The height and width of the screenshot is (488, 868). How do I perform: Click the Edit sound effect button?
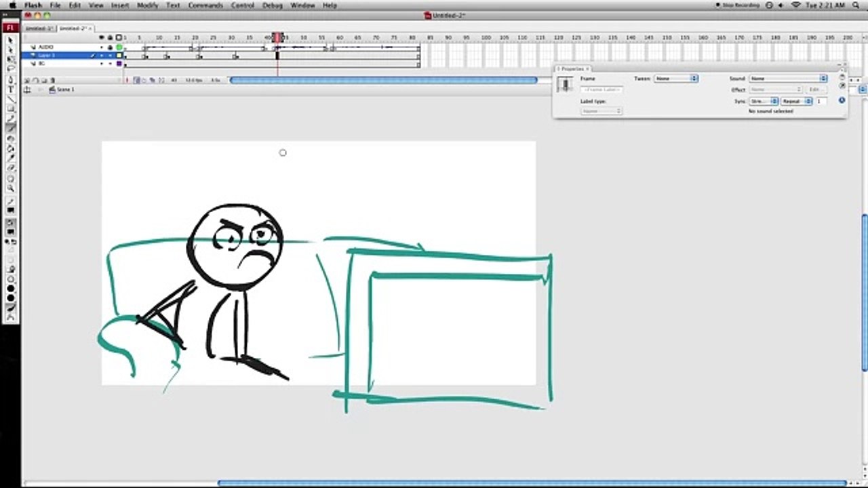tap(815, 89)
